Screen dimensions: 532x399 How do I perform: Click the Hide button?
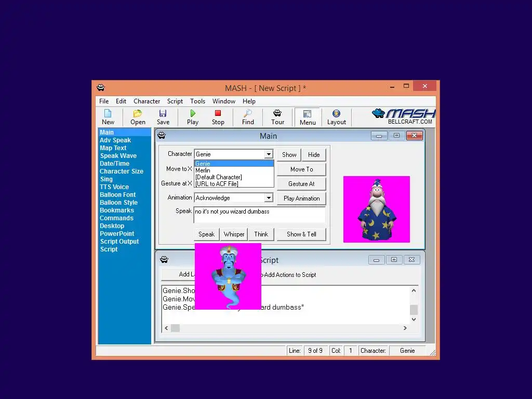314,155
